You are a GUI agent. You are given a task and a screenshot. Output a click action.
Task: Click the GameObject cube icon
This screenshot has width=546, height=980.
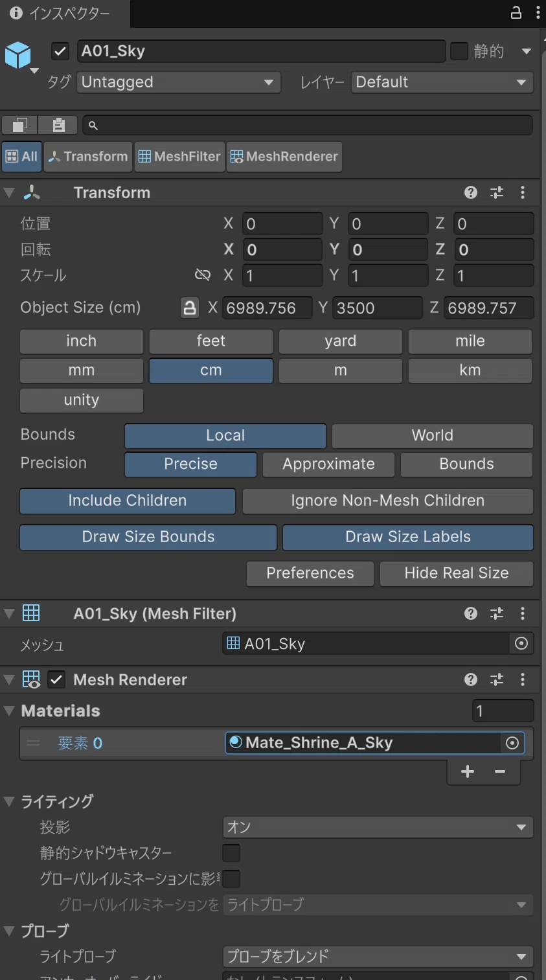click(x=18, y=55)
